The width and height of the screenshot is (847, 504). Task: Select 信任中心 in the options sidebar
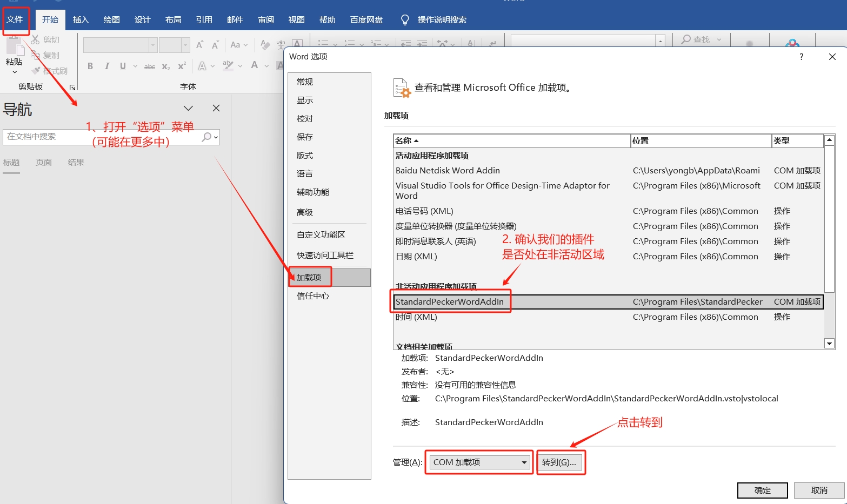[x=313, y=295]
